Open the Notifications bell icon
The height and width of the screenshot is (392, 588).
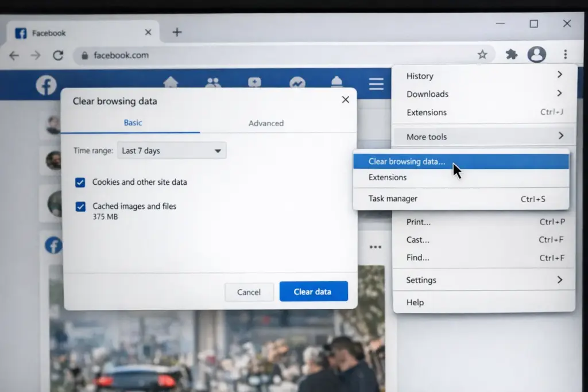tap(336, 83)
